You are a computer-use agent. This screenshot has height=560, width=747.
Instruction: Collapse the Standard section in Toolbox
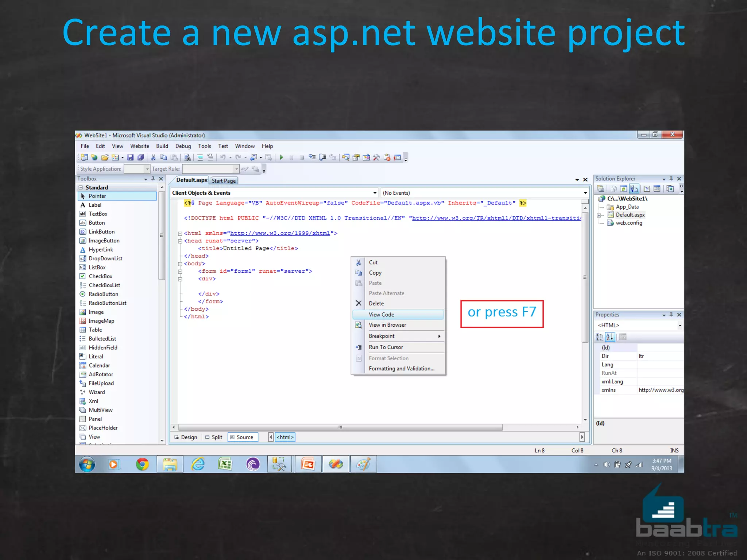81,187
